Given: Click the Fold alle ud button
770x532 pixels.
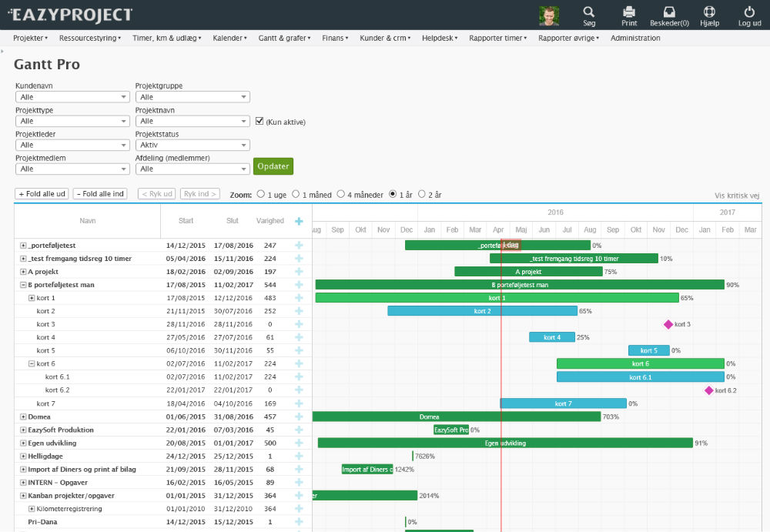Looking at the screenshot, I should tap(42, 194).
